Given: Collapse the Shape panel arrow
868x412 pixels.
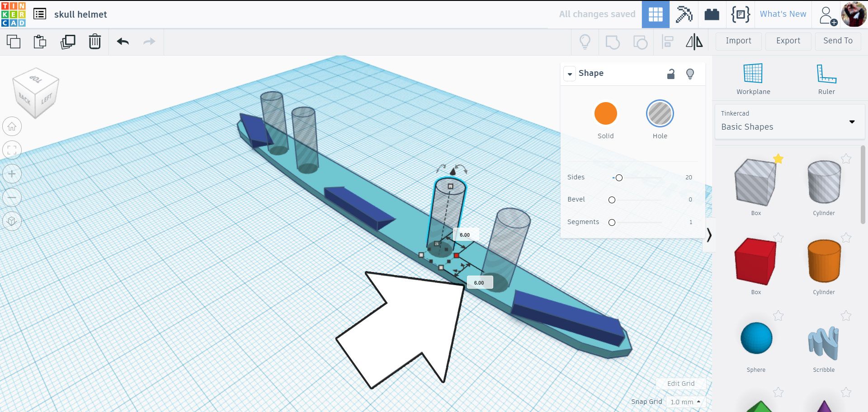Looking at the screenshot, I should pyautogui.click(x=570, y=74).
